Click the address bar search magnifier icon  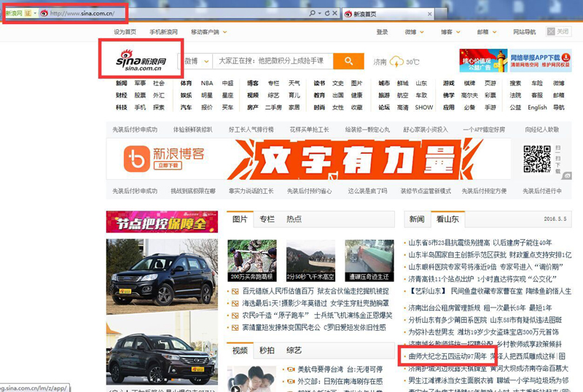312,14
